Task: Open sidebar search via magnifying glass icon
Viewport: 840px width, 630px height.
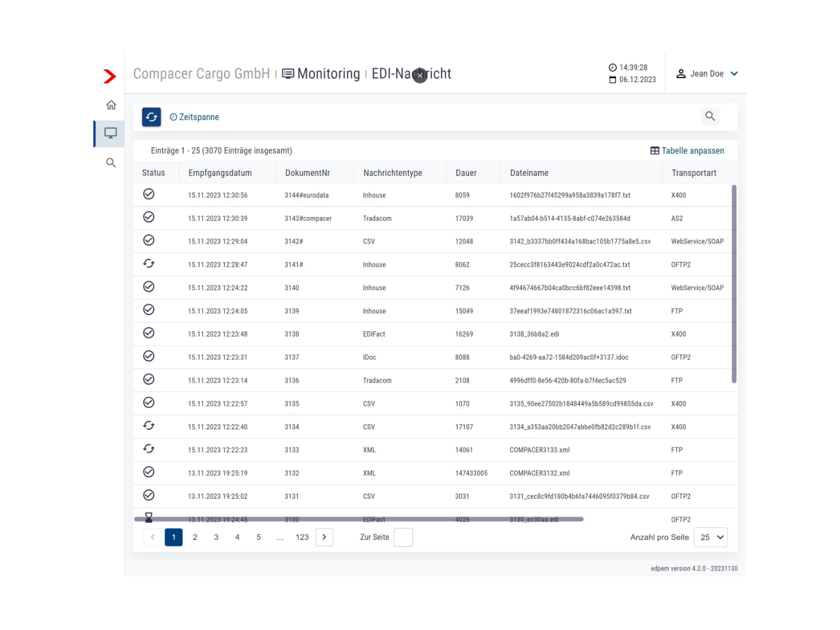Action: (x=111, y=162)
